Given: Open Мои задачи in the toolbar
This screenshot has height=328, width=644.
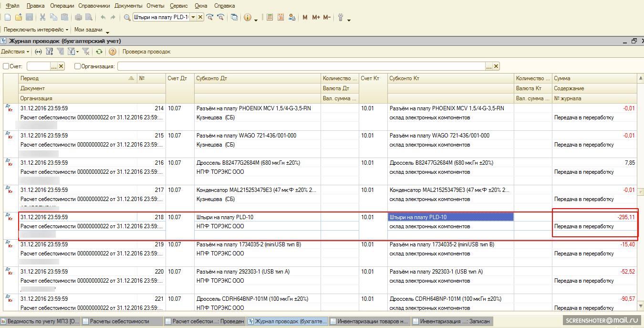Looking at the screenshot, I should pyautogui.click(x=89, y=30).
